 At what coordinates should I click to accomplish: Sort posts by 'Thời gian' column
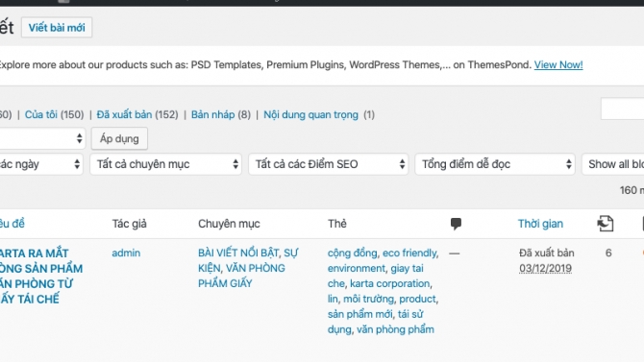540,224
